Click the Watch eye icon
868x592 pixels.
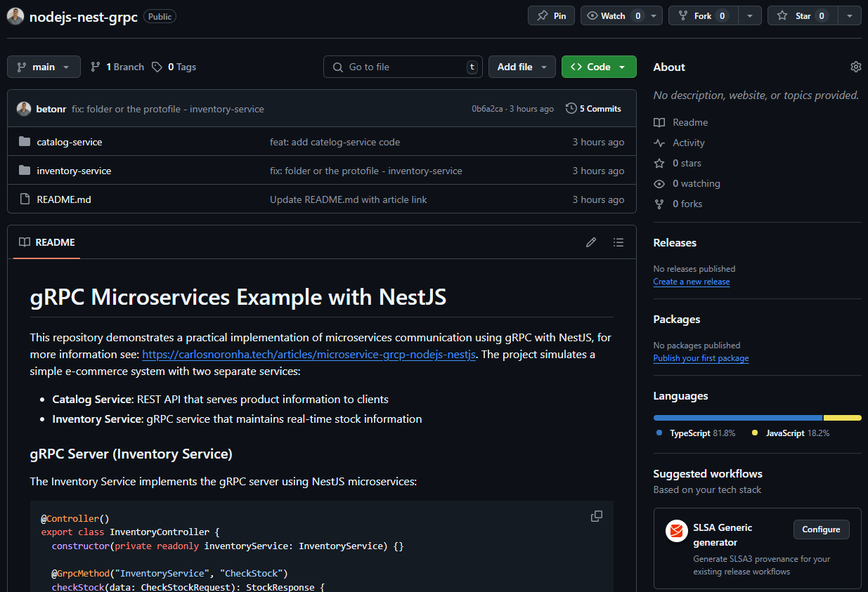pyautogui.click(x=592, y=15)
